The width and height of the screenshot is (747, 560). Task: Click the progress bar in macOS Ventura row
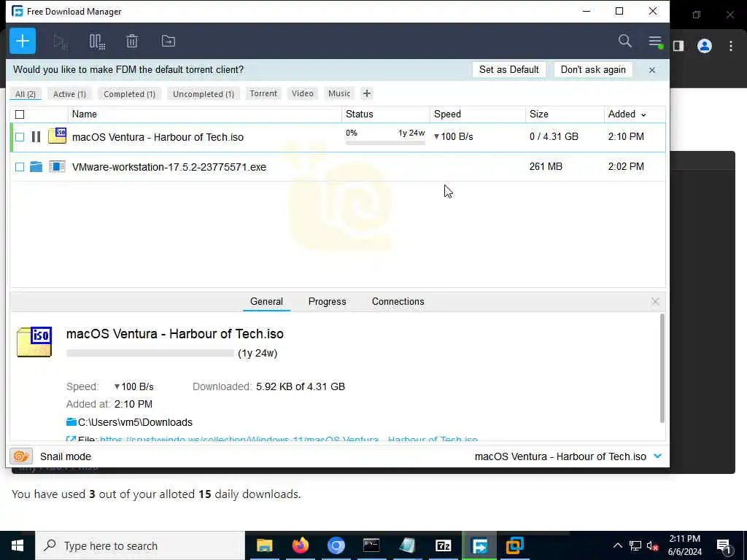385,142
